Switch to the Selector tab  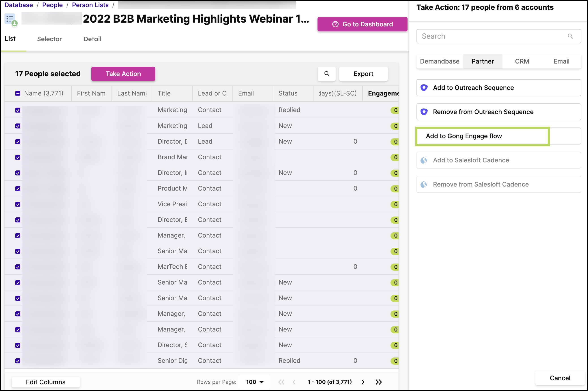pos(49,39)
